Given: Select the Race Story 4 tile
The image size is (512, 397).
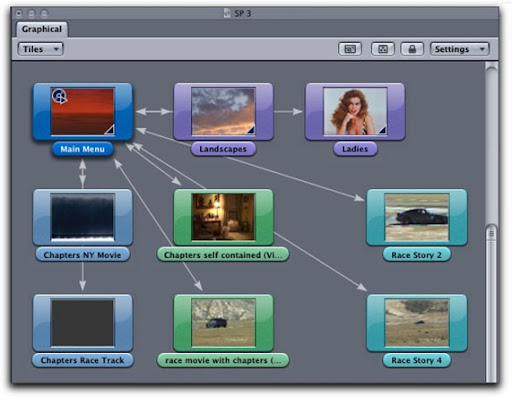Looking at the screenshot, I should point(417,323).
